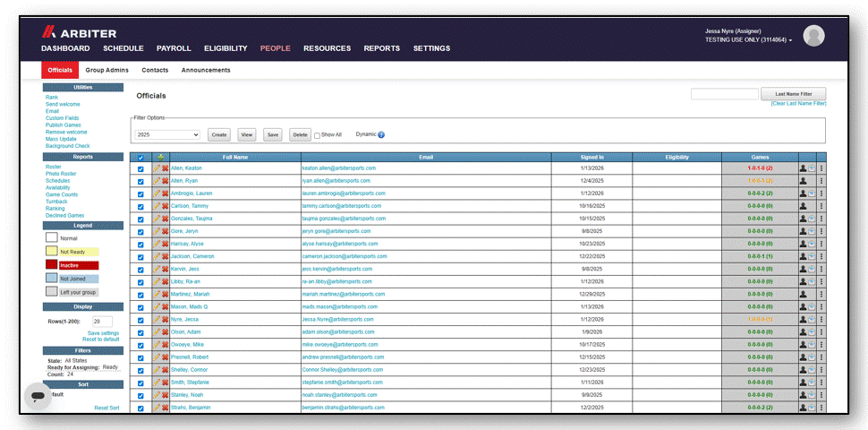Open the three-dot menu for Jackson, Cameron
Screen dimensions: 868x430
click(821, 256)
